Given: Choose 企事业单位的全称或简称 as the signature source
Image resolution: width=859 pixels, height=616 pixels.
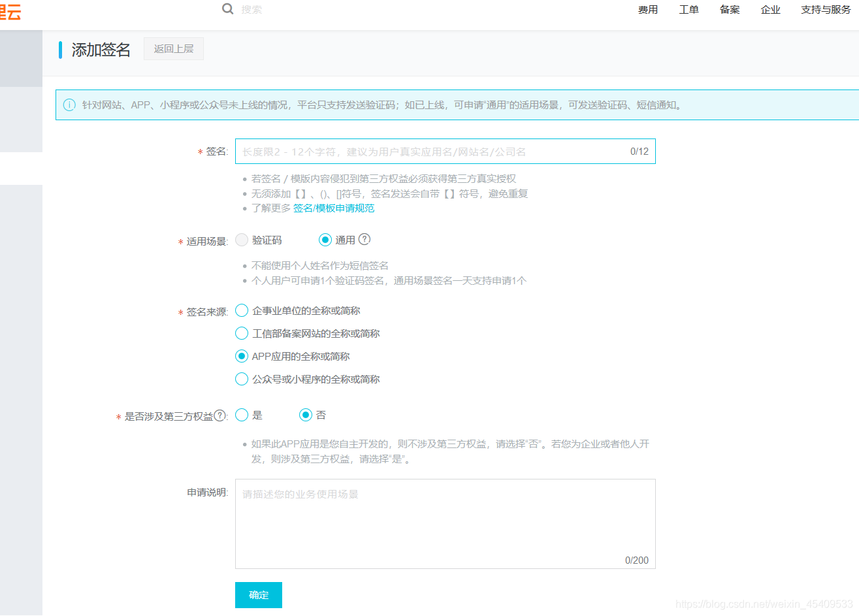Looking at the screenshot, I should [242, 310].
